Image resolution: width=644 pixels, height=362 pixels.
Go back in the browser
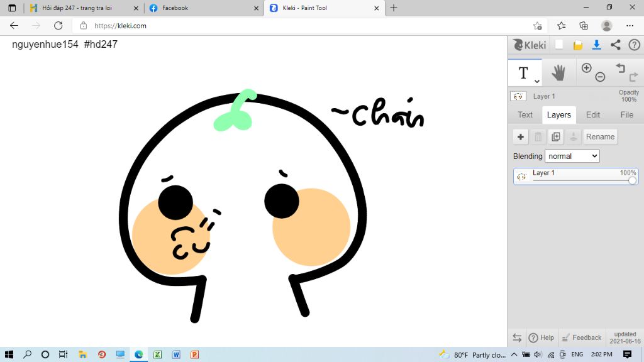tap(14, 25)
